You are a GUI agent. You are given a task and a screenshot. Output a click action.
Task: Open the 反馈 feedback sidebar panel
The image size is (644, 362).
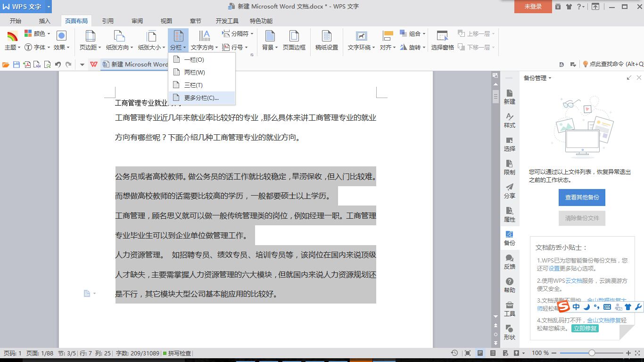click(510, 262)
